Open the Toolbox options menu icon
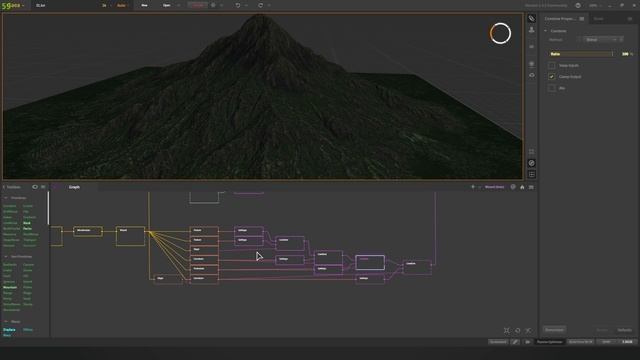The width and height of the screenshot is (640, 360). click(43, 187)
